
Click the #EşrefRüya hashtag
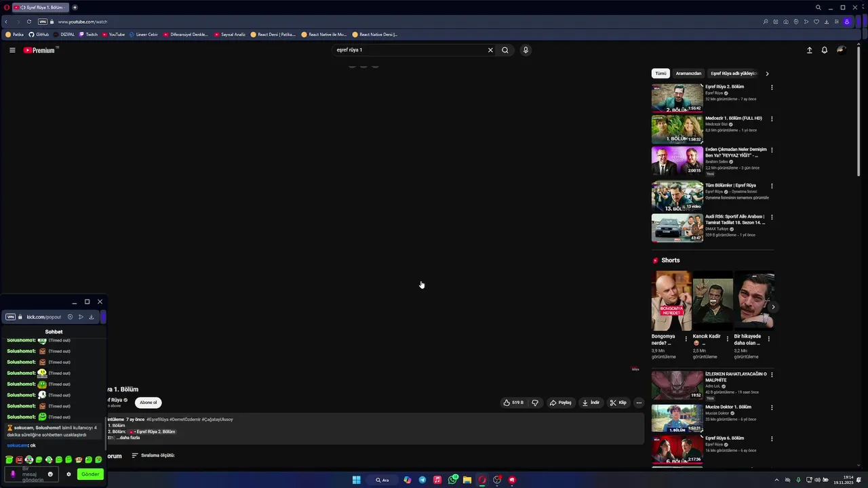(x=157, y=420)
